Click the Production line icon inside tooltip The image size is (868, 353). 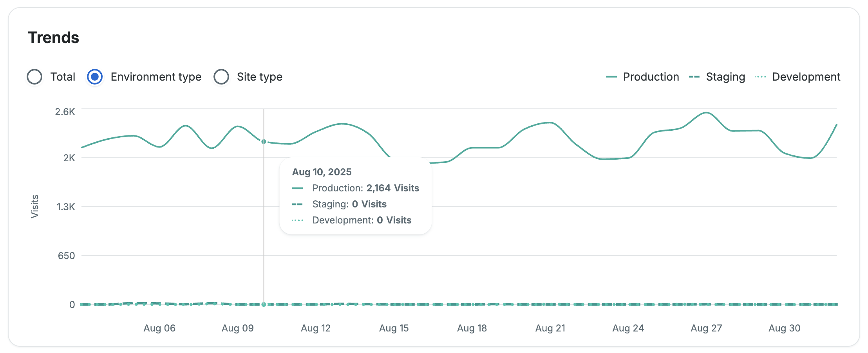point(298,188)
